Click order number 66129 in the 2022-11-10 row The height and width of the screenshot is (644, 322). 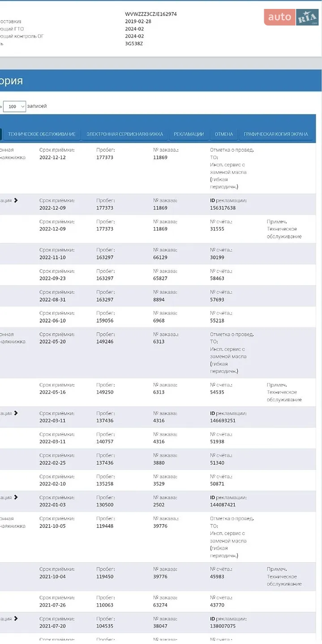pos(160,258)
